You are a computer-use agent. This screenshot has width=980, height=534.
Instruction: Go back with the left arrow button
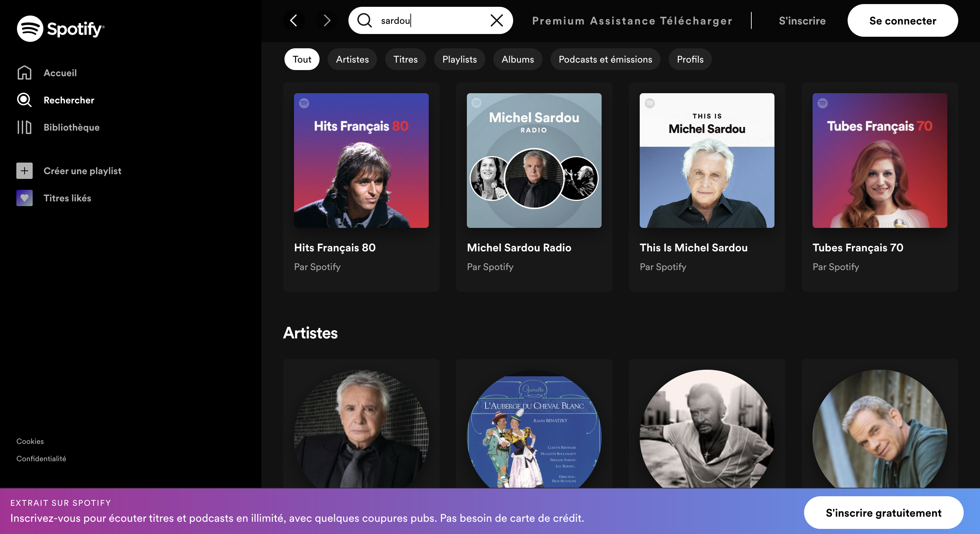point(294,20)
